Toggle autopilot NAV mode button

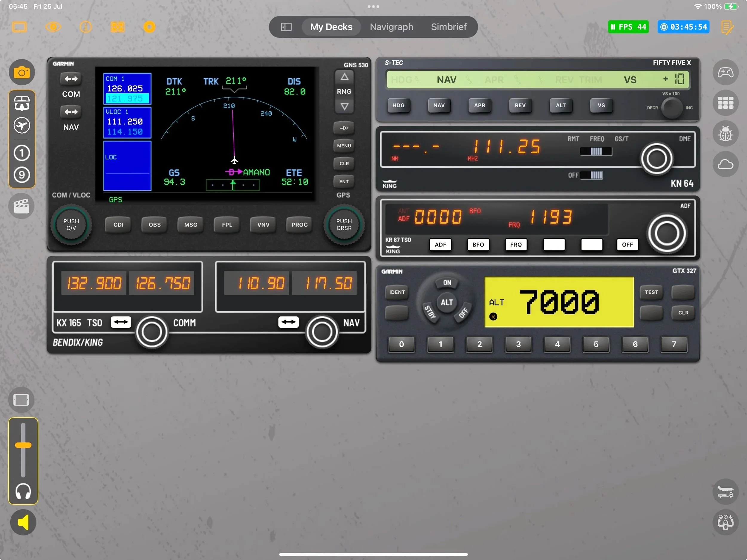(439, 105)
